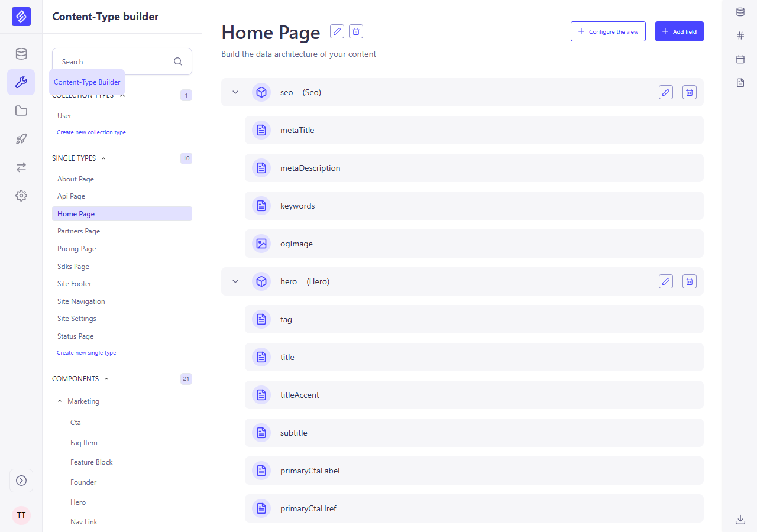Edit Home Page using the pencil icon

337,31
